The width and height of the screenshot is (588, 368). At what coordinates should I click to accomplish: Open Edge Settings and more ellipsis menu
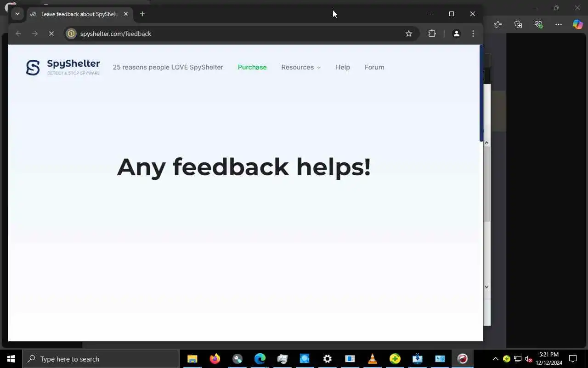(x=559, y=24)
